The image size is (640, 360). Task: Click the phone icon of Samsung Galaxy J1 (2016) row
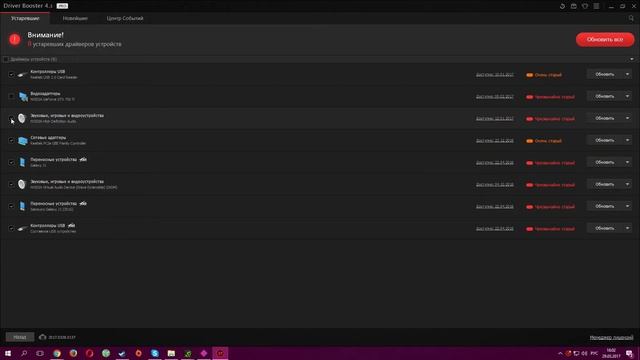[22, 206]
